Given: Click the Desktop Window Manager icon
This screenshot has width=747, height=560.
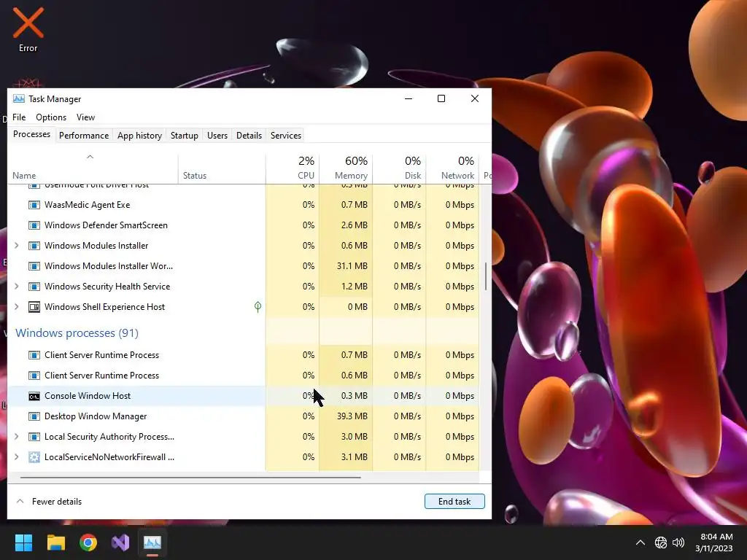Looking at the screenshot, I should (x=34, y=416).
